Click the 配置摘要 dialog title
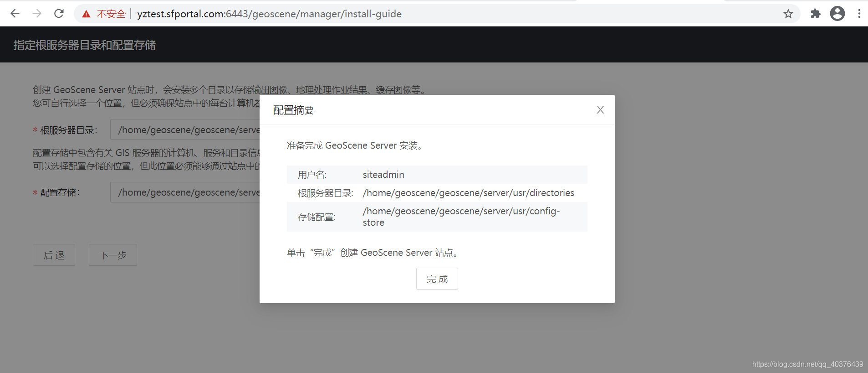868x373 pixels. [293, 110]
